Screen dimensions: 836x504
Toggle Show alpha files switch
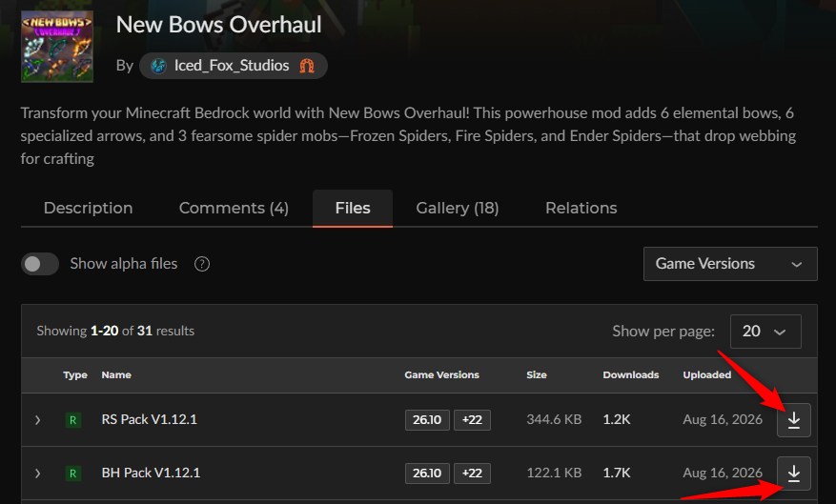[40, 264]
